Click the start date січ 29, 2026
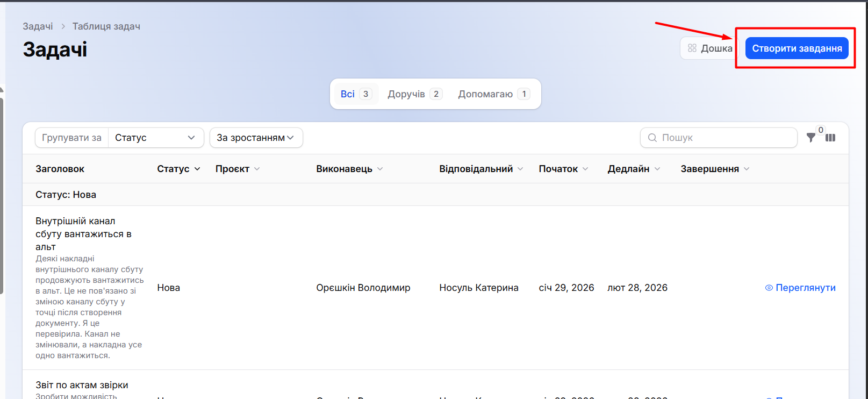Viewport: 868px width, 399px height. pos(566,288)
